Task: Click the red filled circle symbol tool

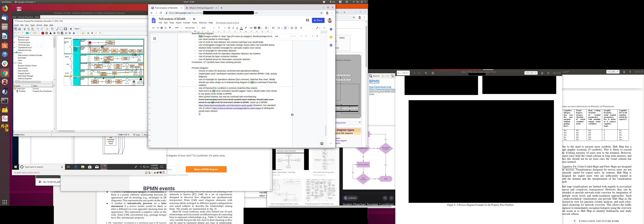Action: [43, 33]
